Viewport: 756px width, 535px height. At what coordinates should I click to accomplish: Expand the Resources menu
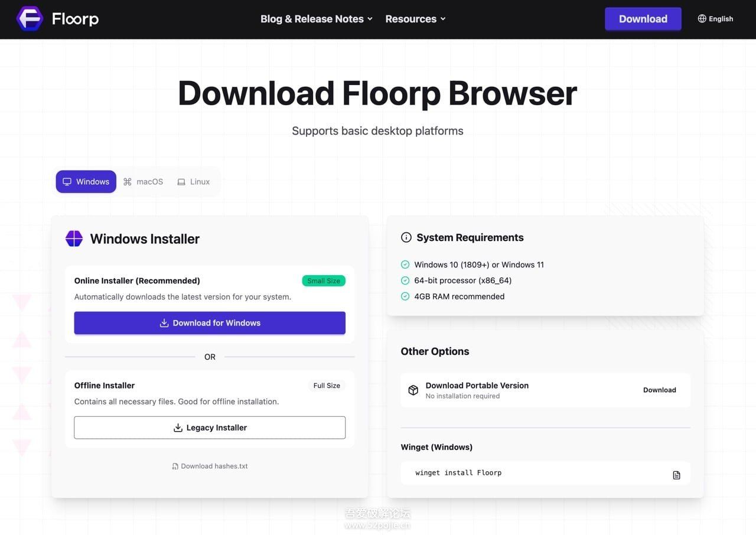tap(415, 19)
